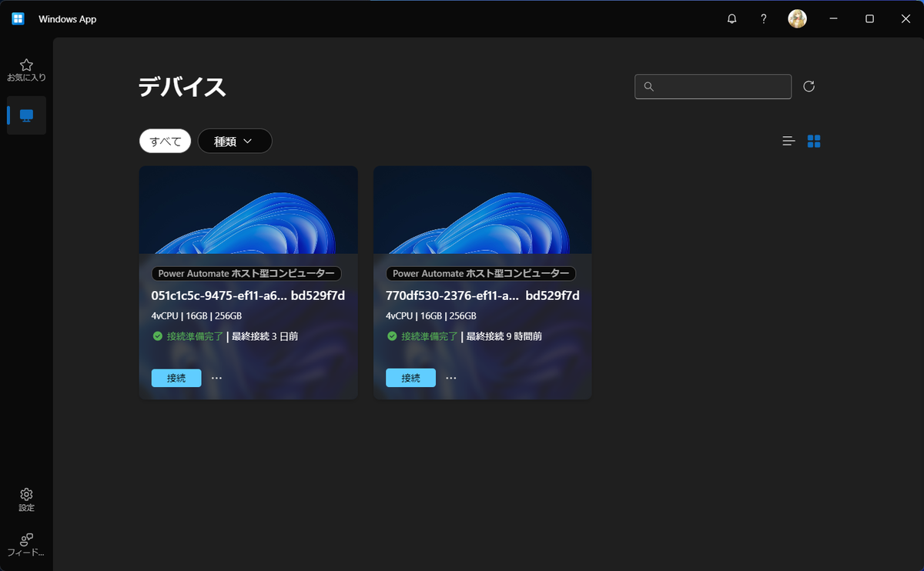Click the green ready checkmark on 051c1c5c card
The height and width of the screenshot is (571, 924).
point(158,336)
